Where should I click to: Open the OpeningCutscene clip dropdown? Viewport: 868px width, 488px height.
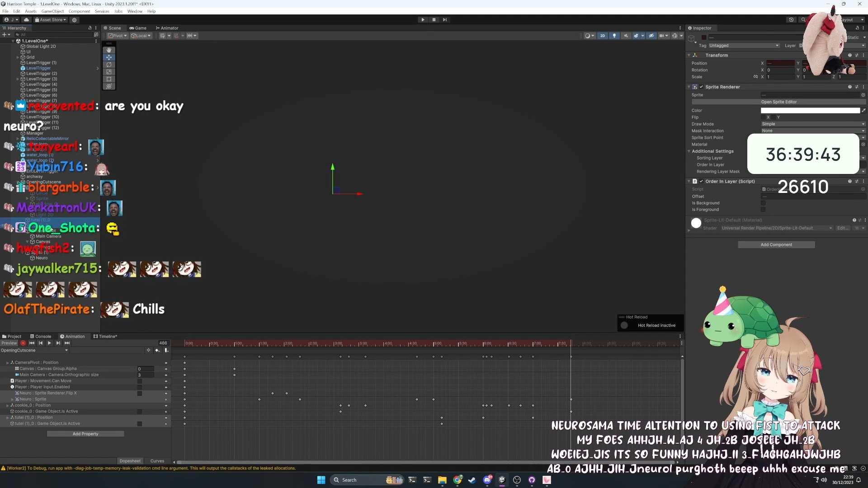(34, 350)
